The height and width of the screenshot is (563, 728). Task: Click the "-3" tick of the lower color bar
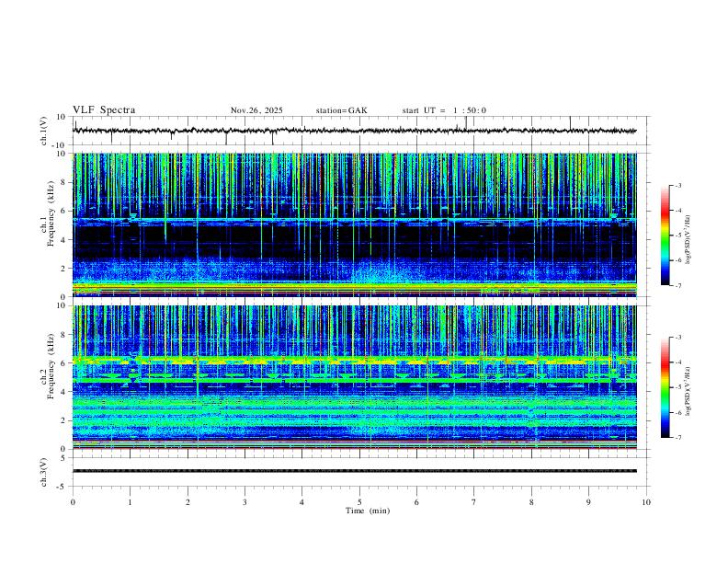[677, 338]
